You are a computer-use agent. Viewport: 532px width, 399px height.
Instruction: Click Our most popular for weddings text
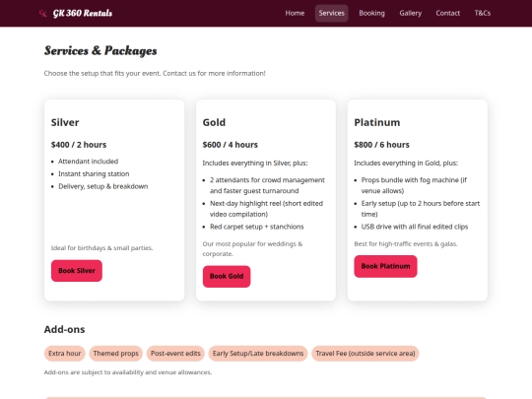(x=252, y=249)
